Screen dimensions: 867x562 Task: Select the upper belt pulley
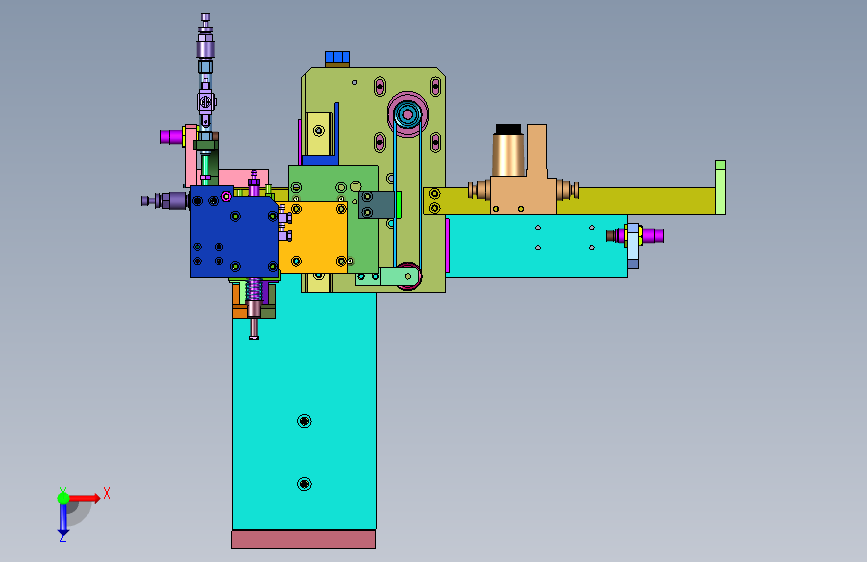point(408,115)
